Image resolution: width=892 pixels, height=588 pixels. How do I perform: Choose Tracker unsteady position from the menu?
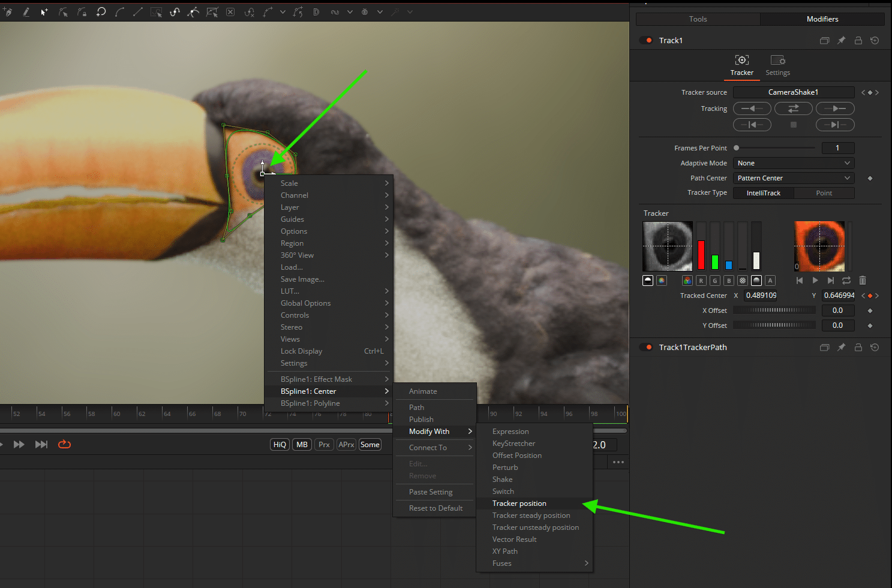535,527
